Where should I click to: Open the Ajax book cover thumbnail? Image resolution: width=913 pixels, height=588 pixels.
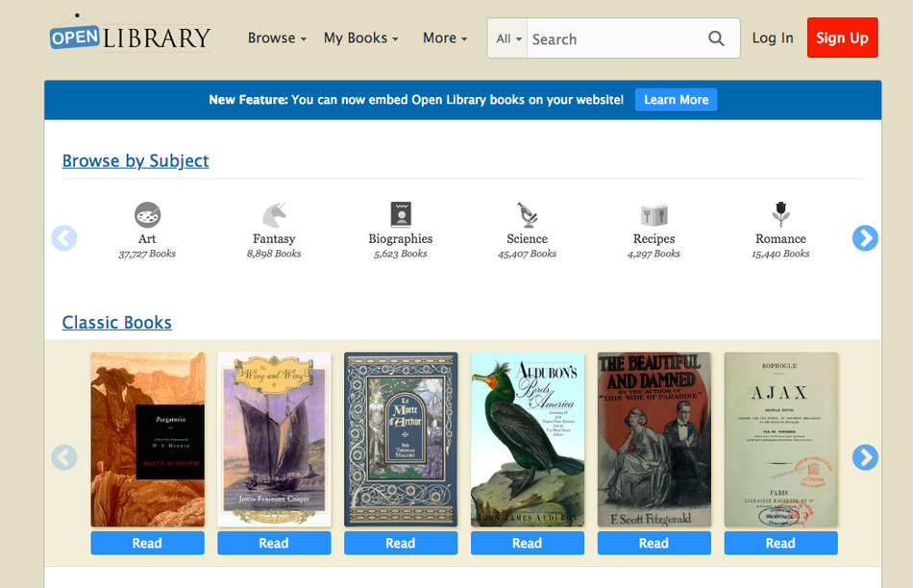[780, 439]
